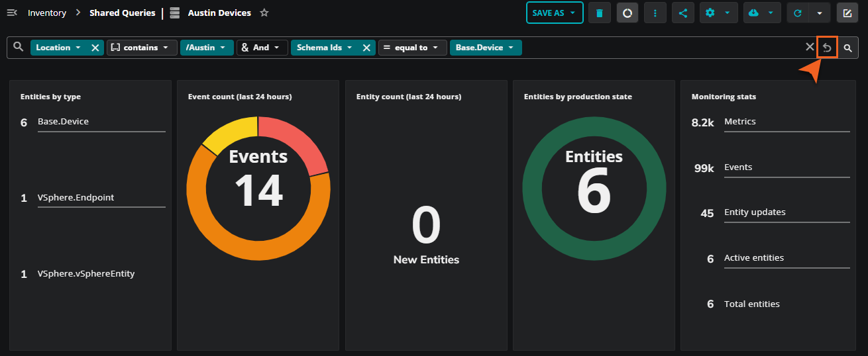Click the share icon
The image size is (868, 356).
tap(683, 13)
